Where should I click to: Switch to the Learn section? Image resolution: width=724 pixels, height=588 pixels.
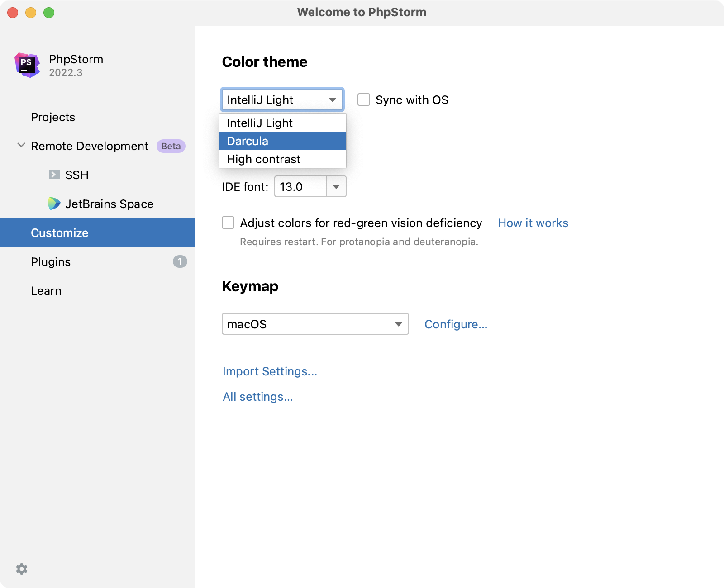(x=46, y=291)
